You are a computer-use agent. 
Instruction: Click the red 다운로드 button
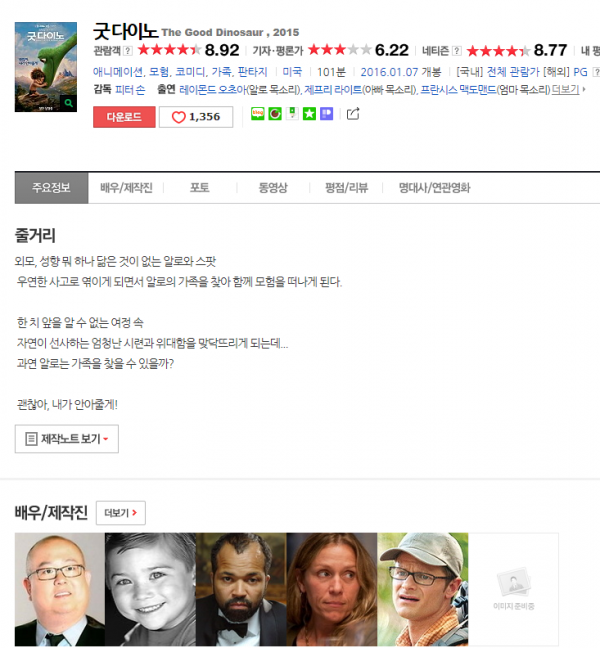click(124, 117)
